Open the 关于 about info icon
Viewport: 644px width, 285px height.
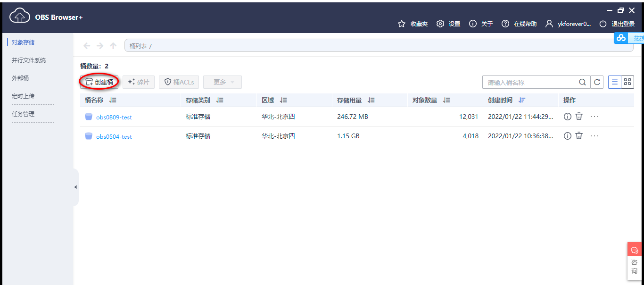point(473,24)
